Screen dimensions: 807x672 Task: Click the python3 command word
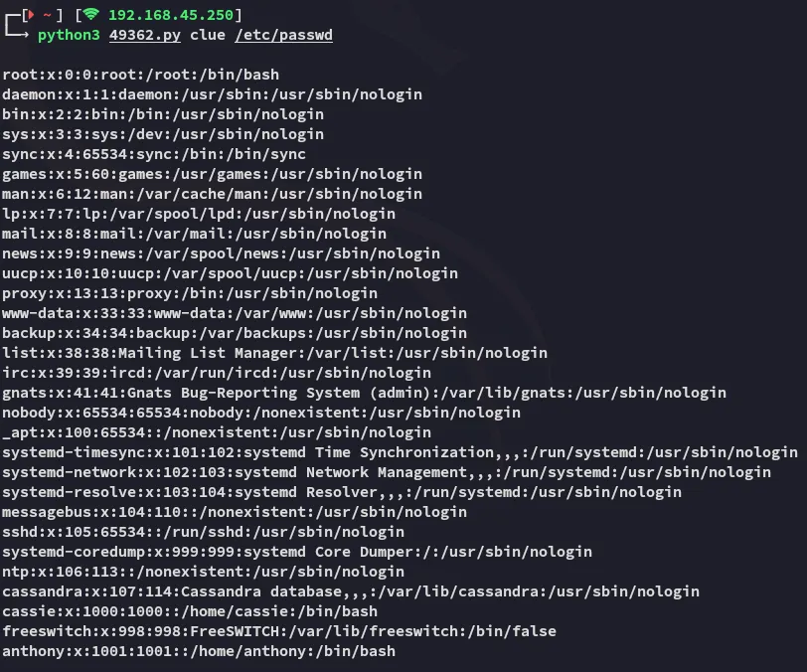click(x=69, y=35)
